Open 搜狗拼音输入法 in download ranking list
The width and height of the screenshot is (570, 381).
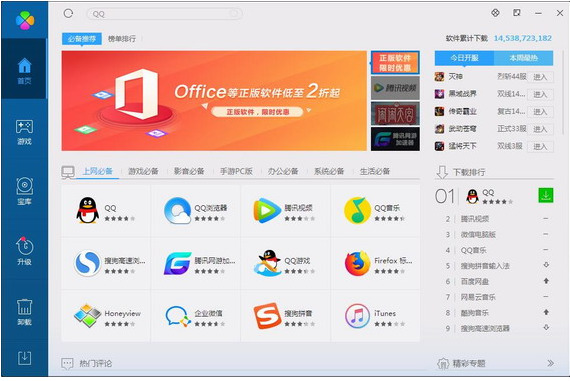(x=485, y=266)
